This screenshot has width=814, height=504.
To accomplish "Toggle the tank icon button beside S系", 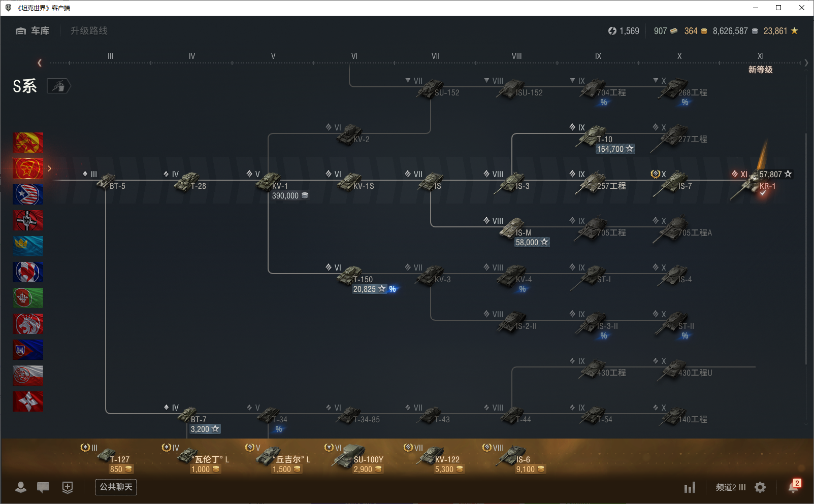I will [58, 86].
